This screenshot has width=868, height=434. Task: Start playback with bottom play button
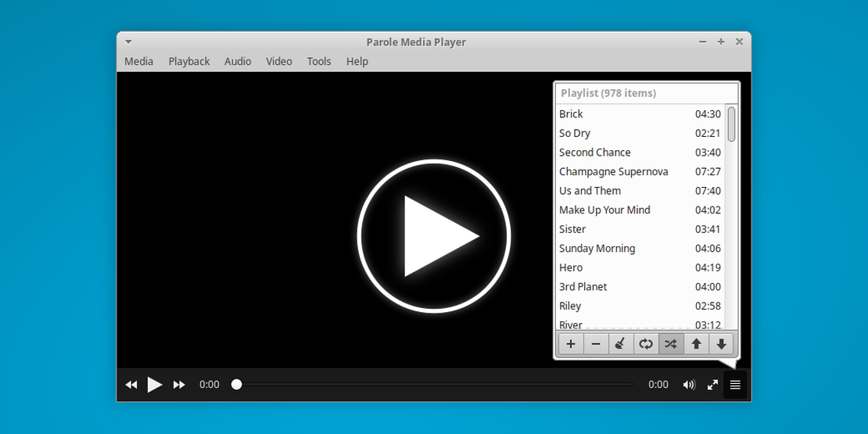(155, 385)
